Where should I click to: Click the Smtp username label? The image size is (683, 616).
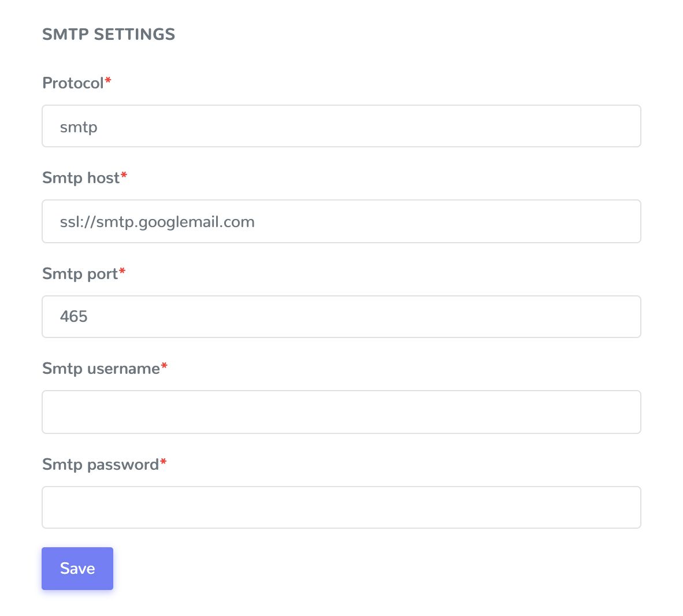pyautogui.click(x=101, y=369)
